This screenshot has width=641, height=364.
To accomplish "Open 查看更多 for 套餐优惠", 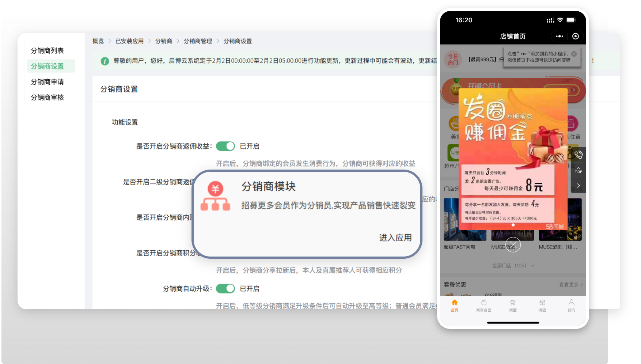I will (x=570, y=285).
